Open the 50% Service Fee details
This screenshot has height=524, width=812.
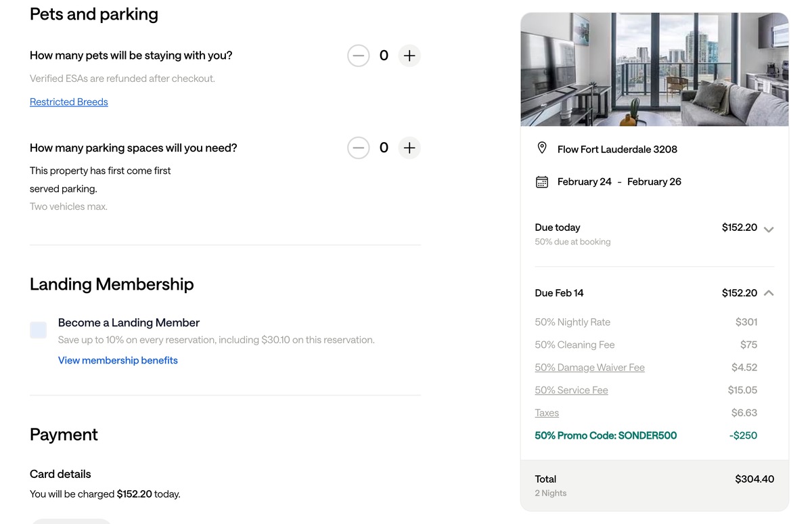click(571, 390)
